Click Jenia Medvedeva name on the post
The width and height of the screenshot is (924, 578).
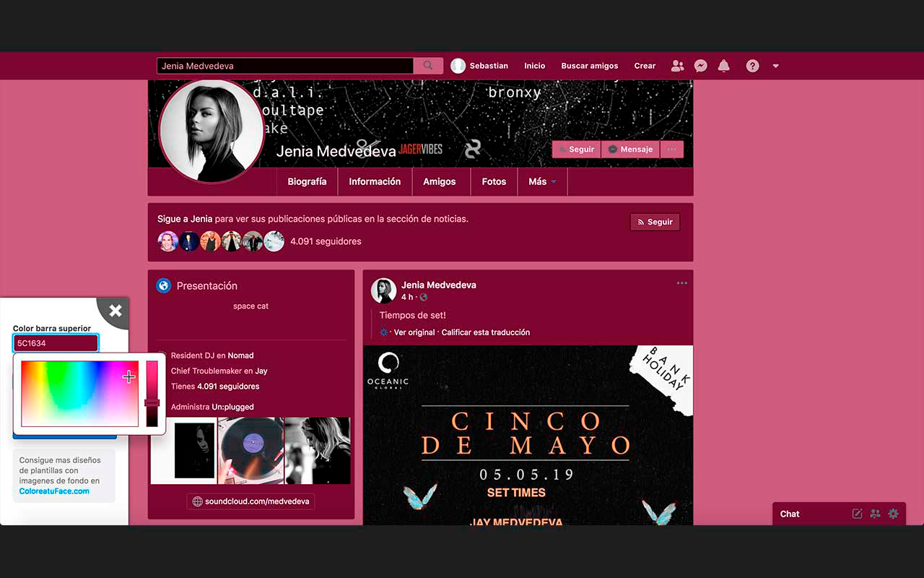tap(439, 285)
